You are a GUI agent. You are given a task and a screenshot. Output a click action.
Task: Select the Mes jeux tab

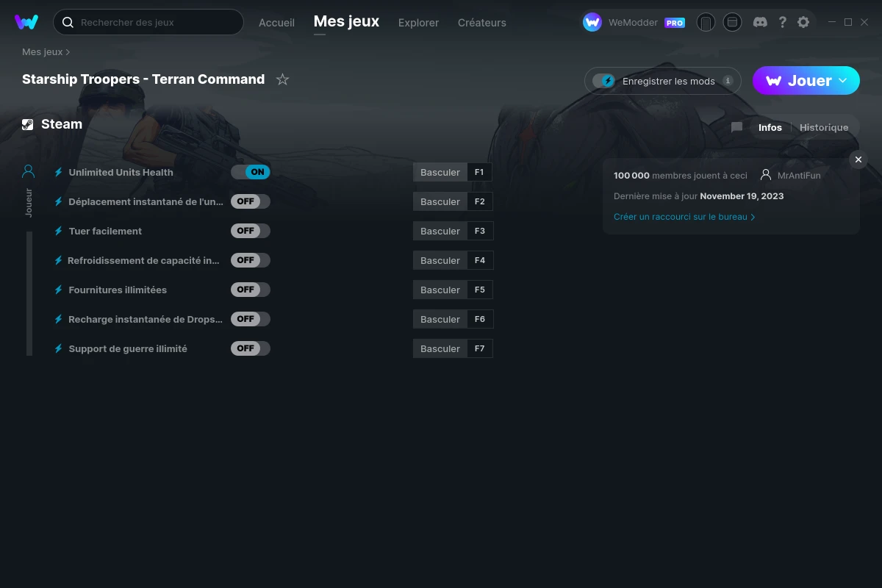(346, 21)
